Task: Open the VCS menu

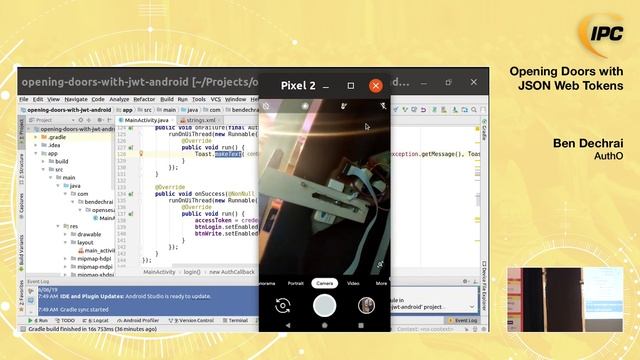Action: point(216,99)
